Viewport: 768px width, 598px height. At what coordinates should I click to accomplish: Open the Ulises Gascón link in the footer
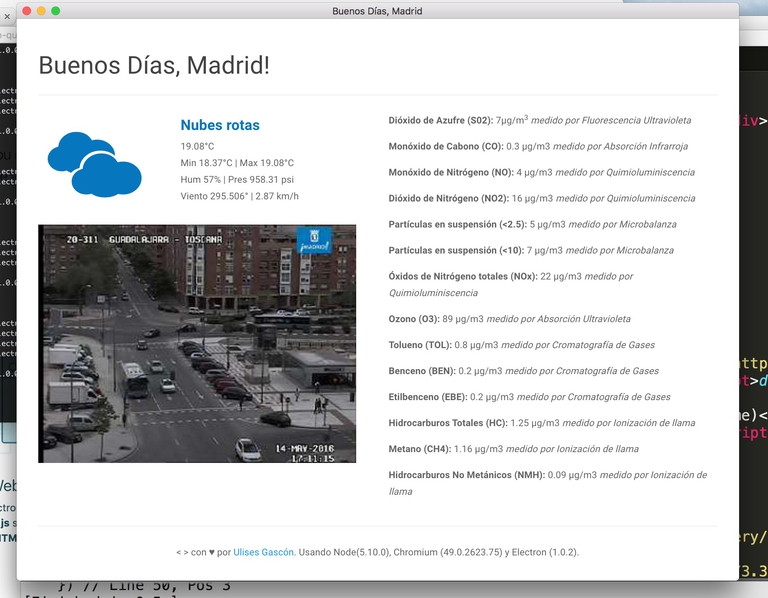[x=264, y=552]
